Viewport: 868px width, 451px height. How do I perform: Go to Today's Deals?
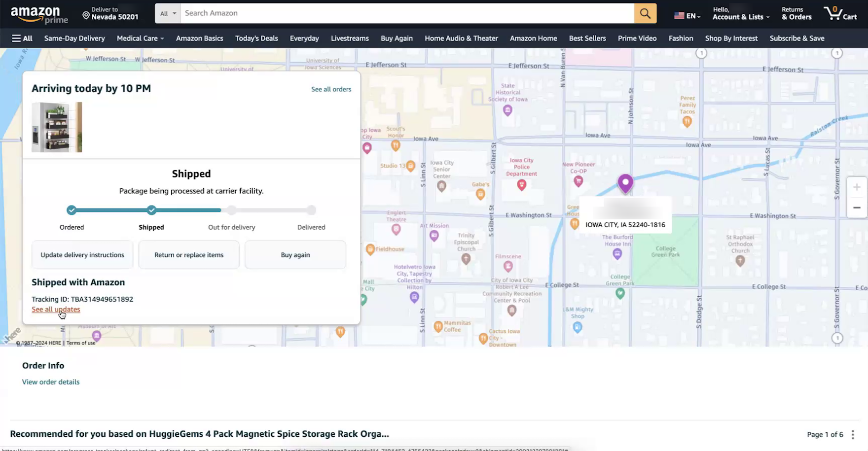[x=256, y=38]
